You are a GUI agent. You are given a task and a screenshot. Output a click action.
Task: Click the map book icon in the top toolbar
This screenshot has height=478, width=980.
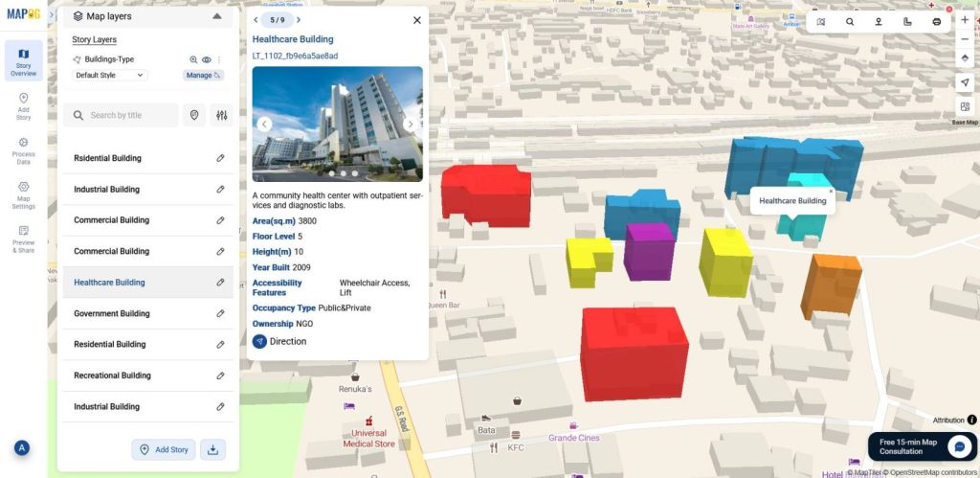pos(820,22)
